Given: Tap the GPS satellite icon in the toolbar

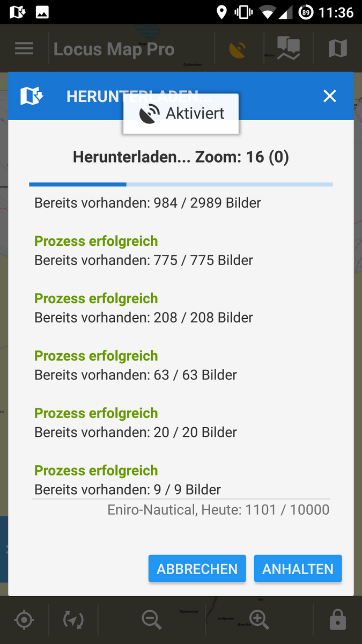Looking at the screenshot, I should coord(239,49).
